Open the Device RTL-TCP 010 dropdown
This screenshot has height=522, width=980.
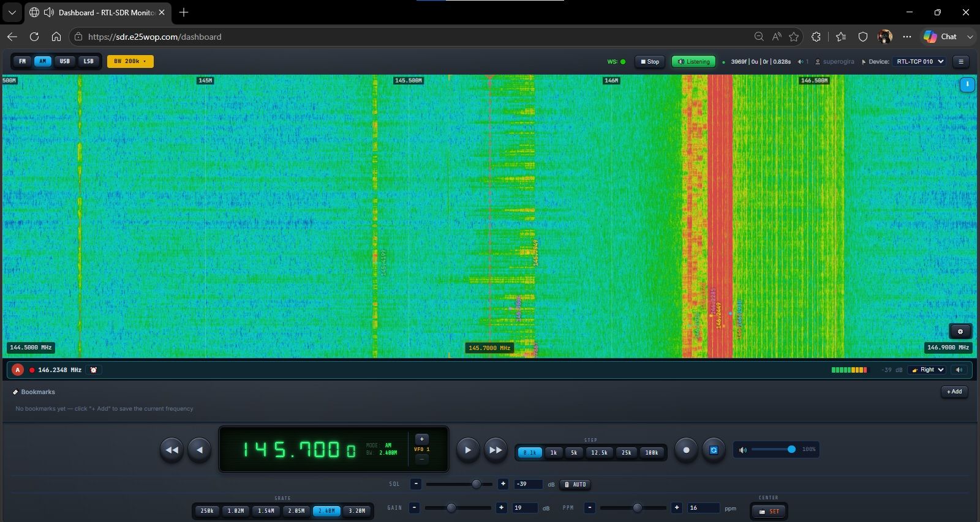[921, 61]
